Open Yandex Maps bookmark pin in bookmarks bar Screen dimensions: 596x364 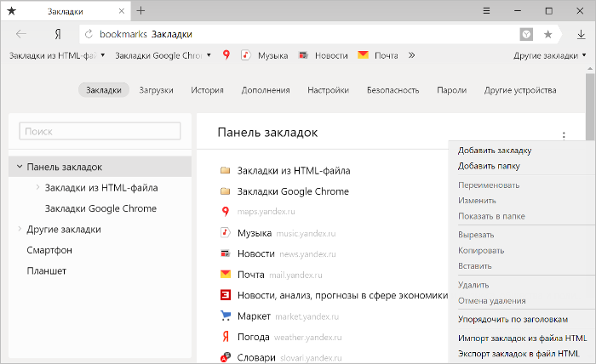pyautogui.click(x=226, y=55)
